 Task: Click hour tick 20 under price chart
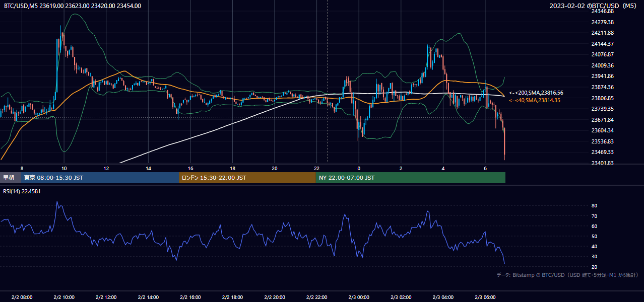point(275,168)
